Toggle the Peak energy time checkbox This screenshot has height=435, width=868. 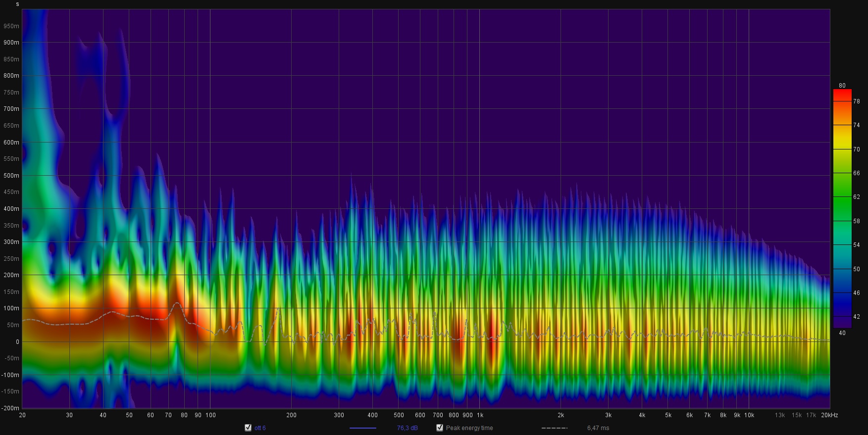pyautogui.click(x=440, y=428)
